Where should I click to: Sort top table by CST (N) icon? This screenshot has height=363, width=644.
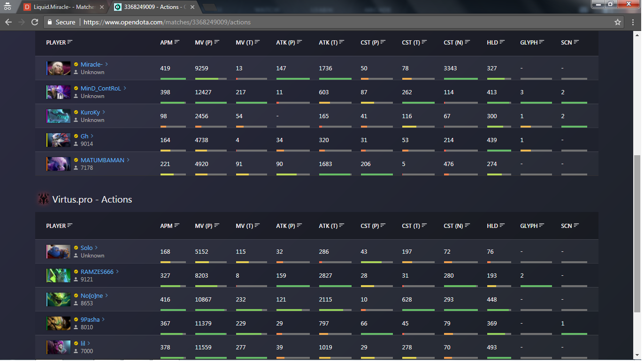(468, 42)
